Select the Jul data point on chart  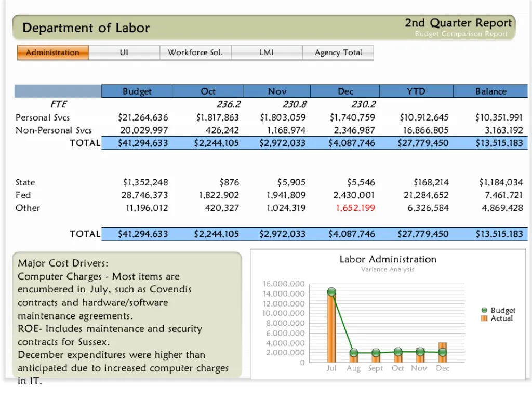click(331, 292)
